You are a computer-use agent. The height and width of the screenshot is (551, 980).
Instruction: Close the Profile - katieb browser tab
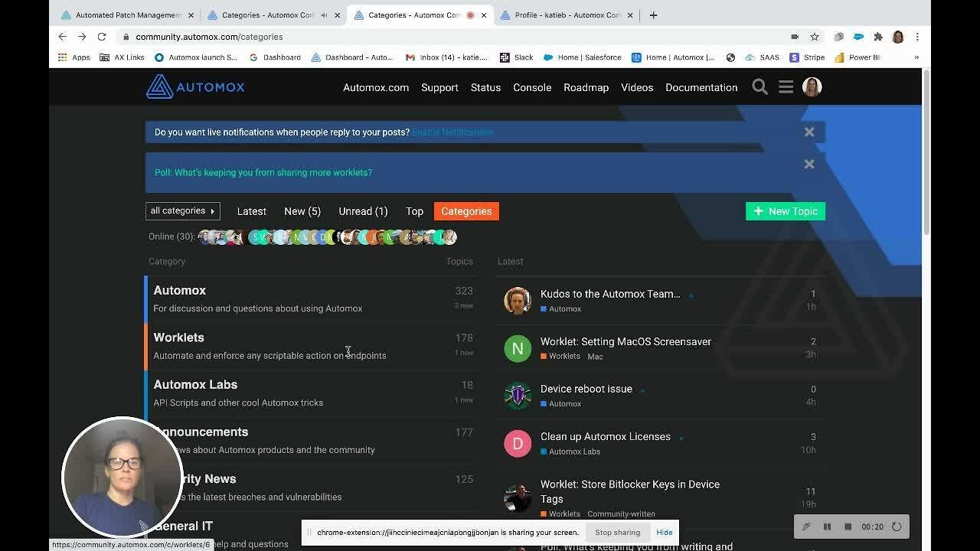click(630, 15)
